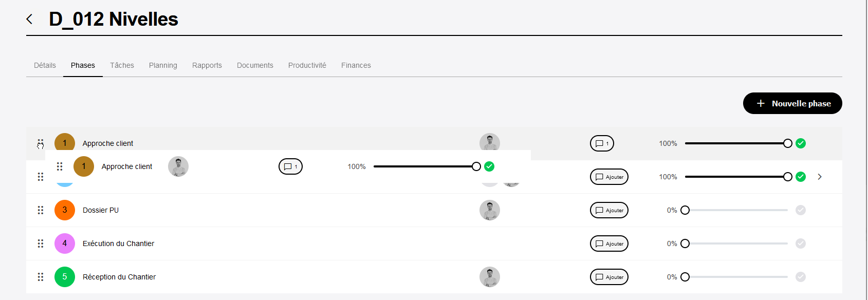Viewport: 868px width, 300px height.
Task: Switch to the Tâches tab
Action: pos(122,65)
